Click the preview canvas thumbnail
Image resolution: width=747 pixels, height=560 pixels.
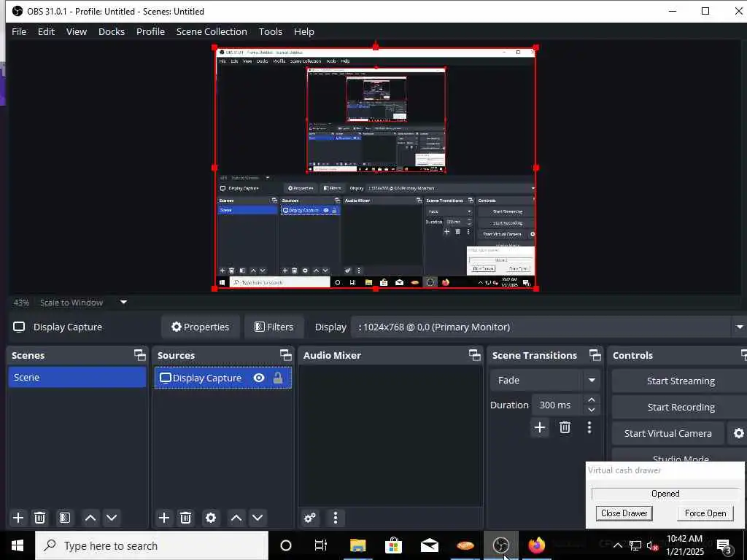coord(376,168)
